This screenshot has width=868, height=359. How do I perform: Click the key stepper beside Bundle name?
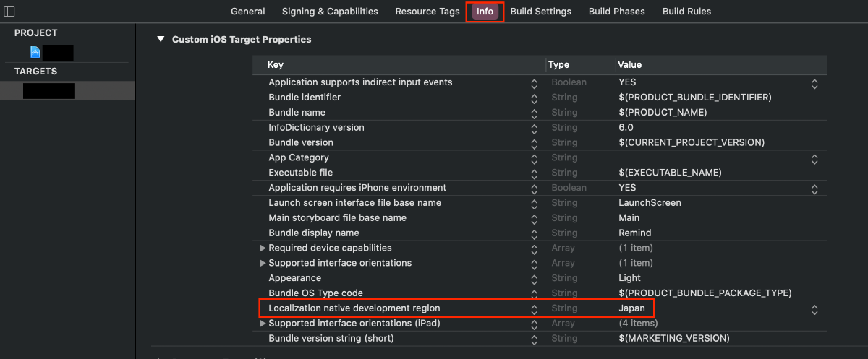pos(534,113)
